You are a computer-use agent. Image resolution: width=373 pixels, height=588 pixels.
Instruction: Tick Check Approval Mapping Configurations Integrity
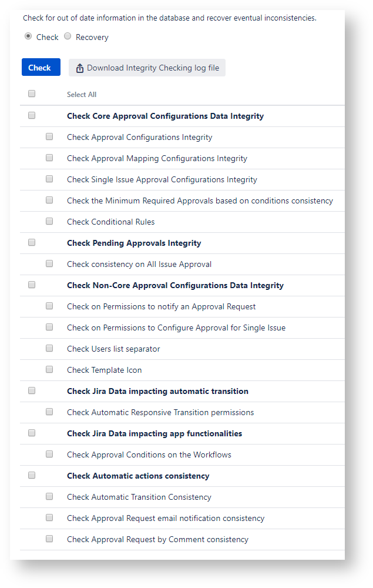coord(49,158)
